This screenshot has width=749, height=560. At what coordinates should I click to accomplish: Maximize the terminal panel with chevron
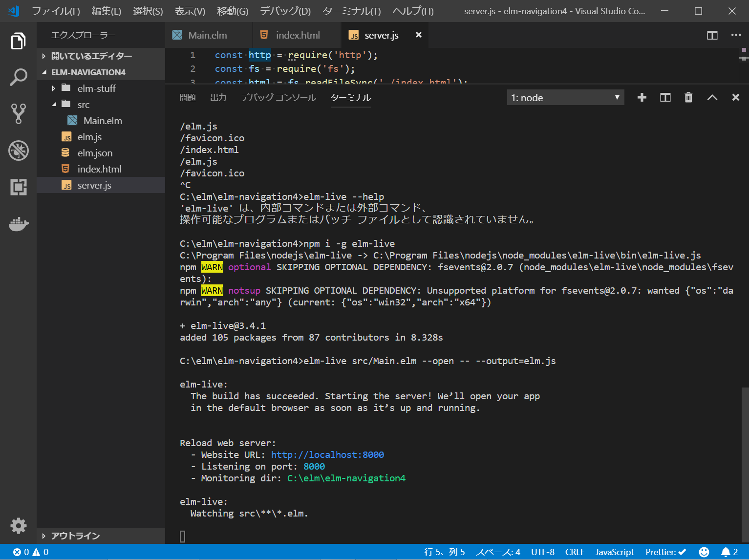point(712,98)
